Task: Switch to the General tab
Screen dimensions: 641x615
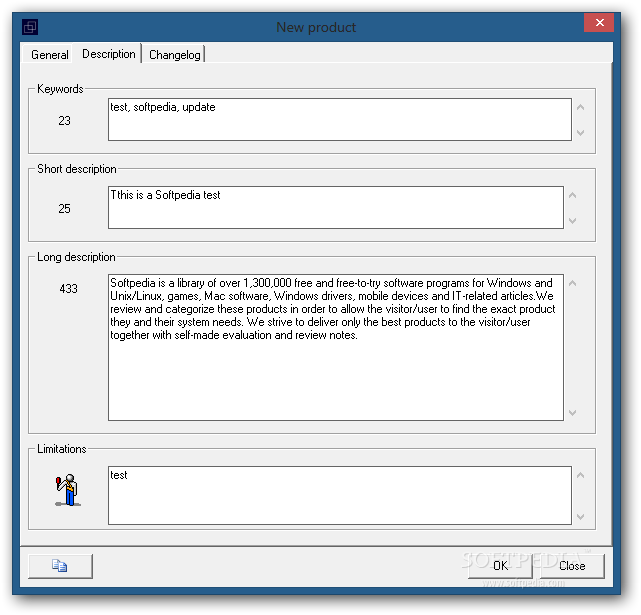Action: point(49,55)
